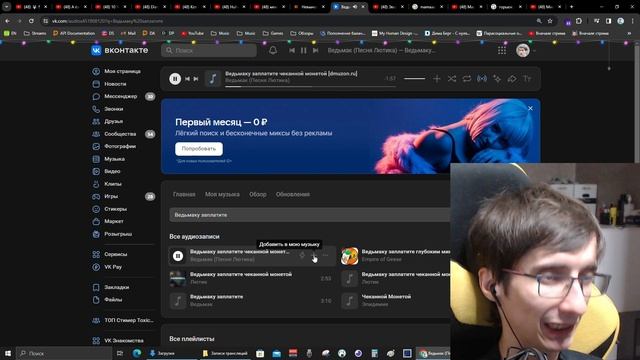Add first track to my music
The width and height of the screenshot is (640, 360).
314,256
